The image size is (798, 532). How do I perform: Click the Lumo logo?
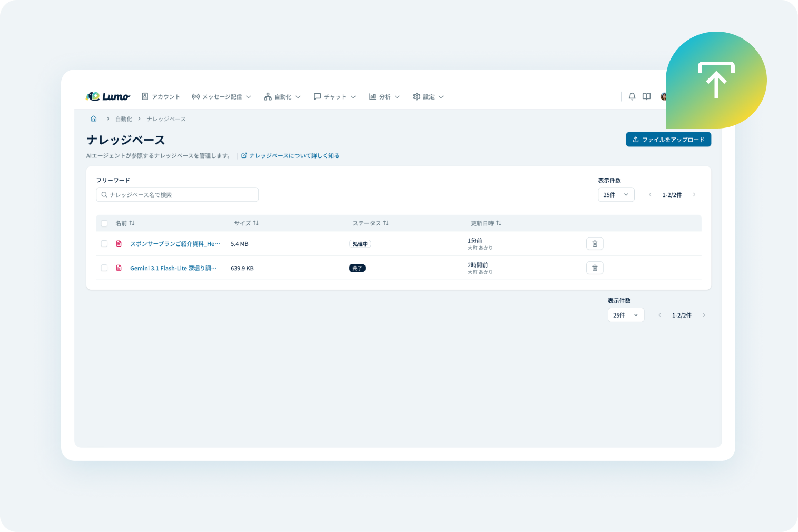coord(108,96)
